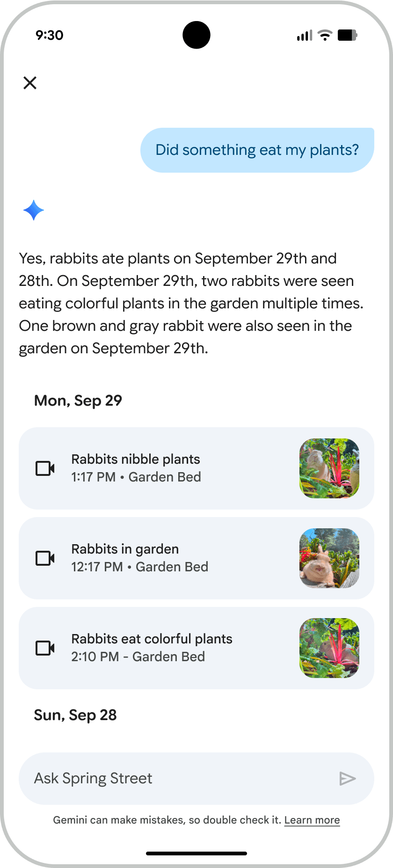The width and height of the screenshot is (393, 868).
Task: Select the Sun, Sep 28 date header
Action: [x=75, y=715]
